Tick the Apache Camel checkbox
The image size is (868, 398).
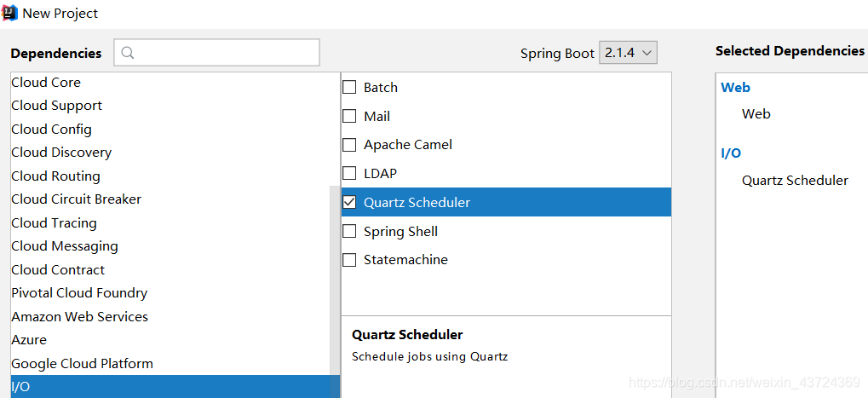[349, 145]
